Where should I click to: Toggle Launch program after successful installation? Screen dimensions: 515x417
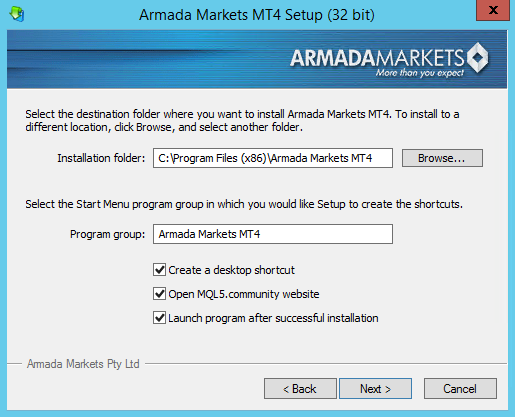(159, 318)
